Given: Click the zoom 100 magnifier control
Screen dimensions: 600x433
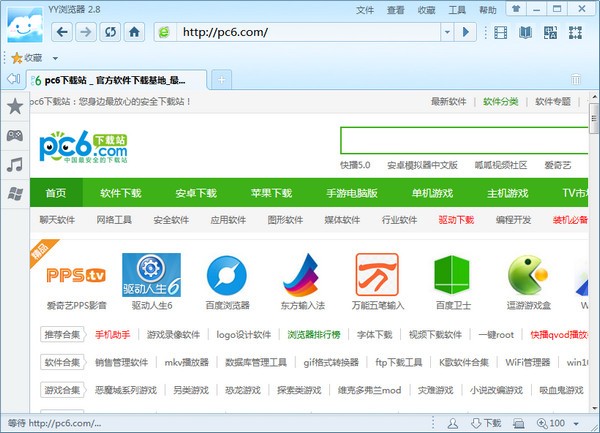Looking at the screenshot, I should click(x=551, y=423).
